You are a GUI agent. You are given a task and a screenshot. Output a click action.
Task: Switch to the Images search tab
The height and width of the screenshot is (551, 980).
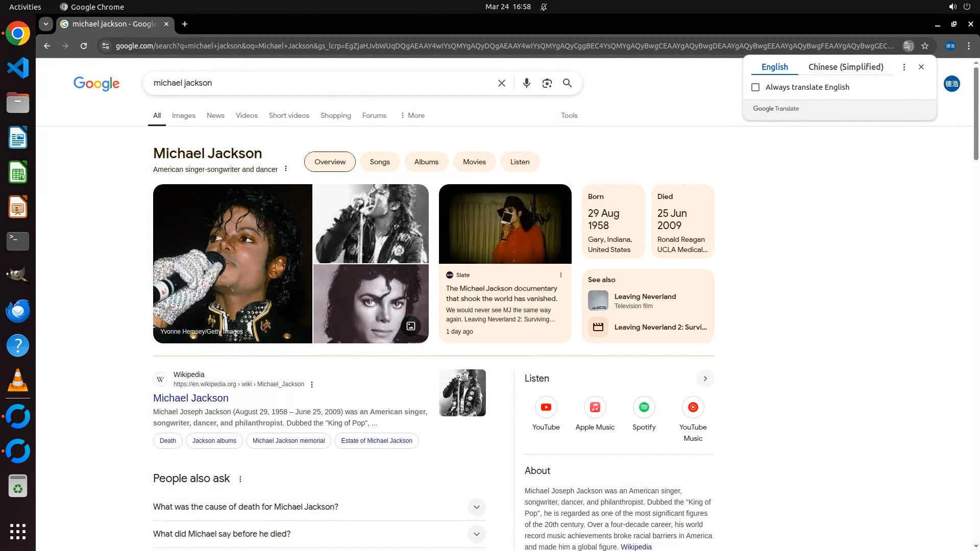pyautogui.click(x=183, y=116)
